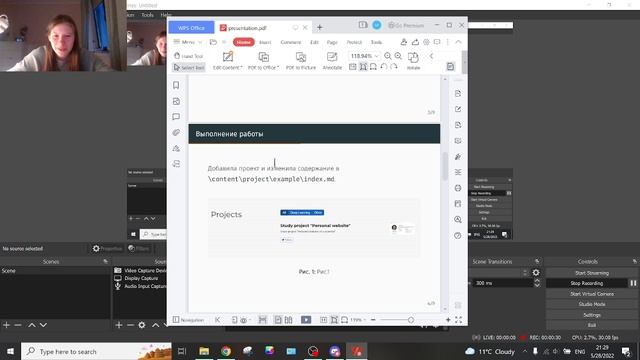Click the share icon in WPS menu row
Viewport: 640px width, 360px height.
[415, 42]
